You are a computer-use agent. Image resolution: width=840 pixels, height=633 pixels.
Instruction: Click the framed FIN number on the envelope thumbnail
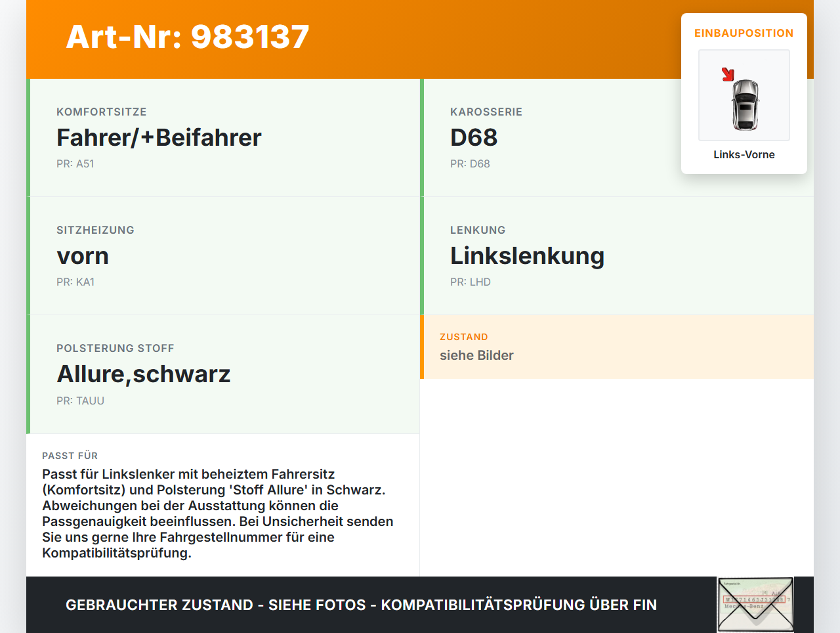pyautogui.click(x=755, y=600)
